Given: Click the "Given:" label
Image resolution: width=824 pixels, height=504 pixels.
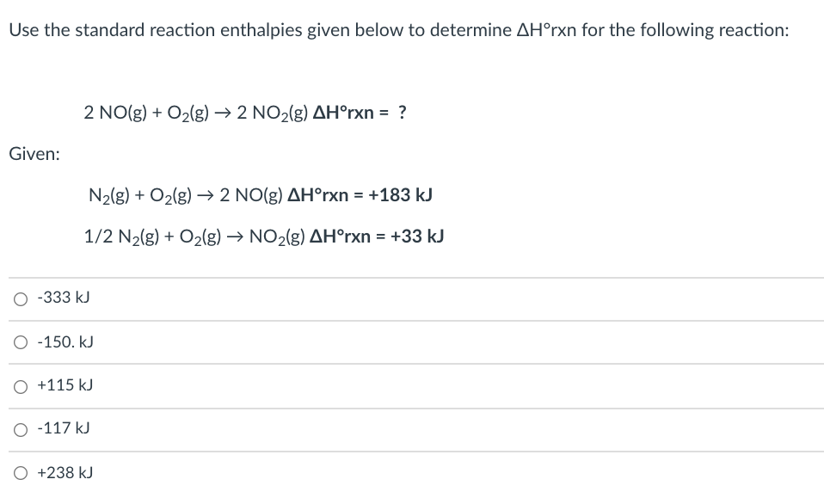Looking at the screenshot, I should [x=34, y=154].
